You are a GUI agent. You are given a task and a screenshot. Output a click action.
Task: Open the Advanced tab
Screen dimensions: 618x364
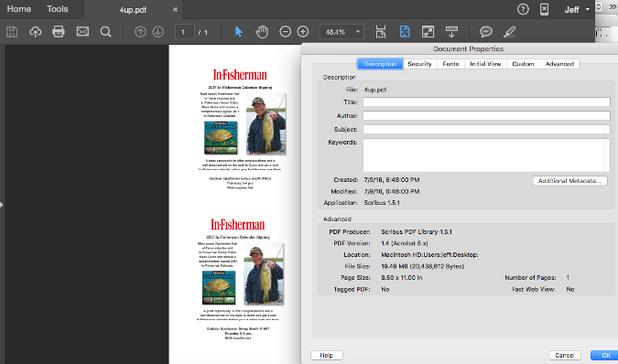(x=559, y=64)
